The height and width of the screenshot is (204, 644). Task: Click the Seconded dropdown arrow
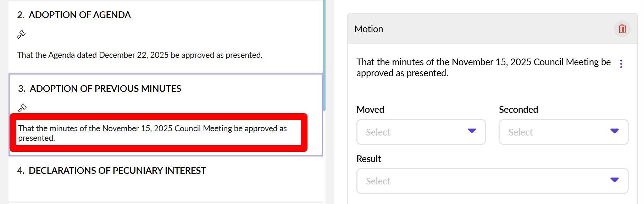click(614, 131)
